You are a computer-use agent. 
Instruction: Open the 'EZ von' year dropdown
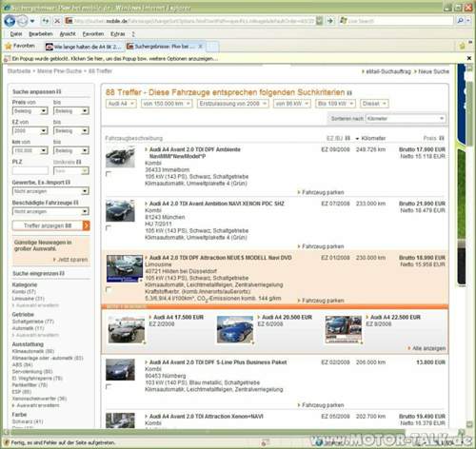pyautogui.click(x=30, y=130)
